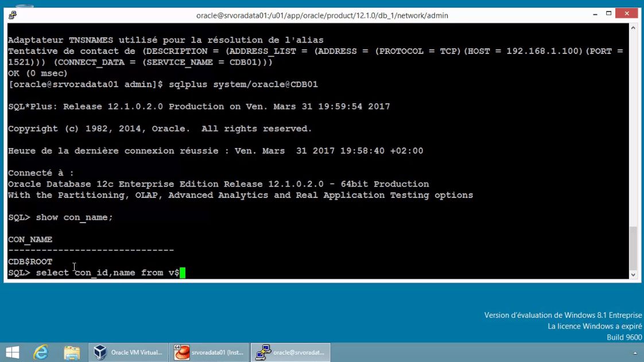Close the PuTTY terminal window
Viewport: 644px width, 362px height.
pos(626,13)
